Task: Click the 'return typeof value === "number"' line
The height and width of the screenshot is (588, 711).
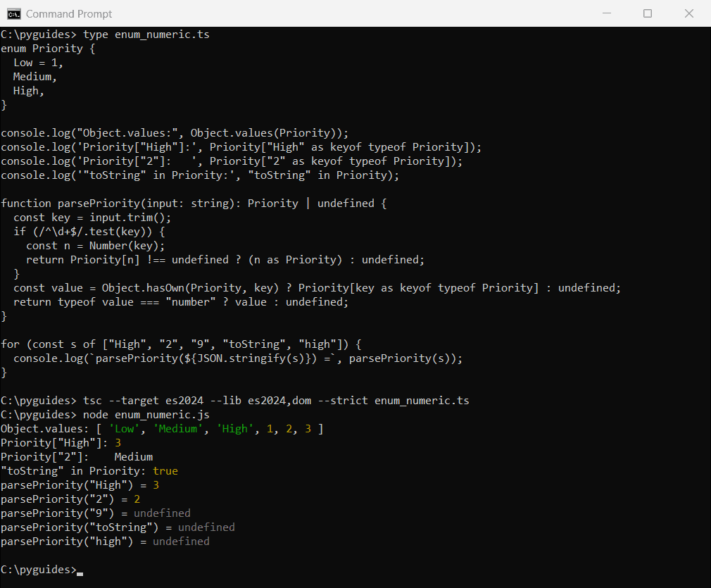Action: point(181,301)
